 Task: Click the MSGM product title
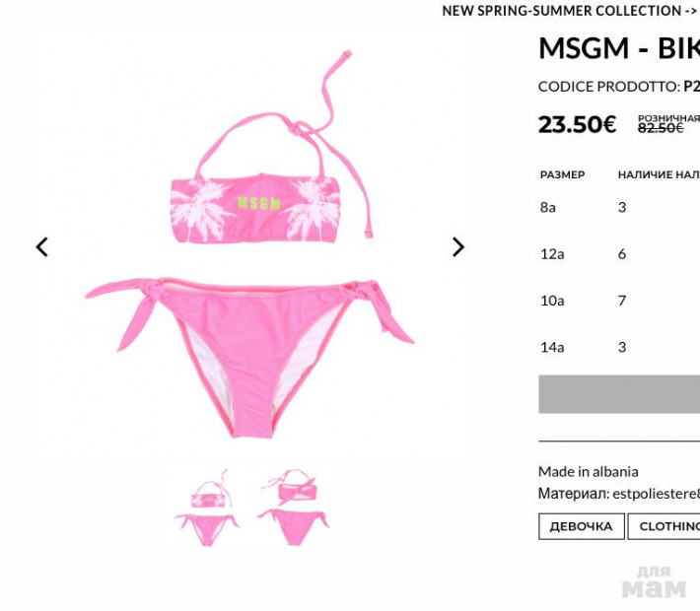(x=619, y=48)
